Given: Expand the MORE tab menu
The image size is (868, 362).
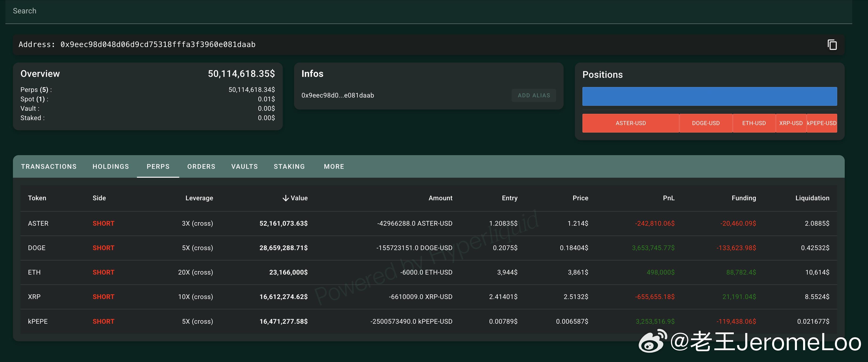Looking at the screenshot, I should tap(334, 166).
